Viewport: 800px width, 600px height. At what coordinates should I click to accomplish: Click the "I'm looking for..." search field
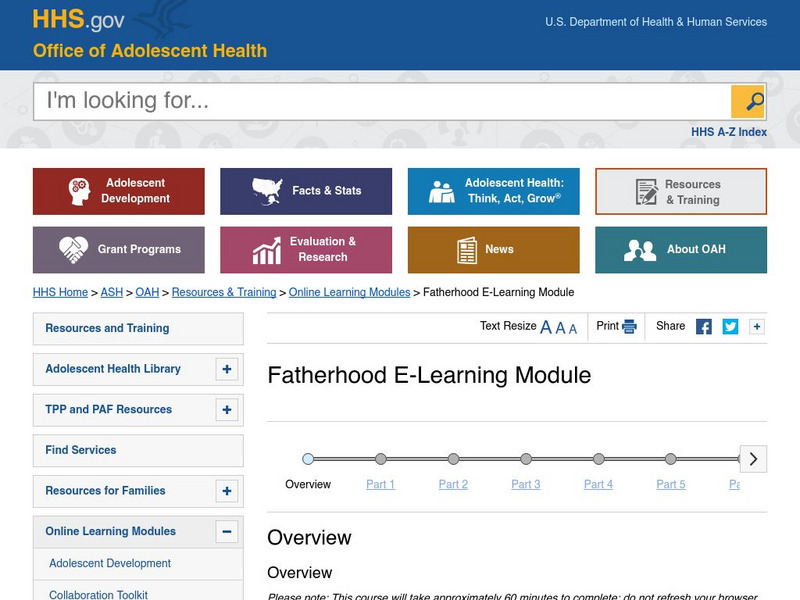tap(381, 101)
